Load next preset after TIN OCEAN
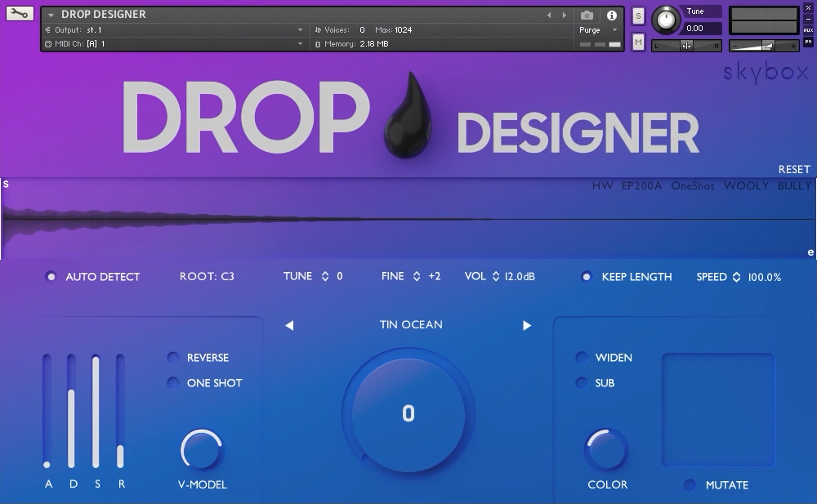This screenshot has height=504, width=817. (x=527, y=325)
